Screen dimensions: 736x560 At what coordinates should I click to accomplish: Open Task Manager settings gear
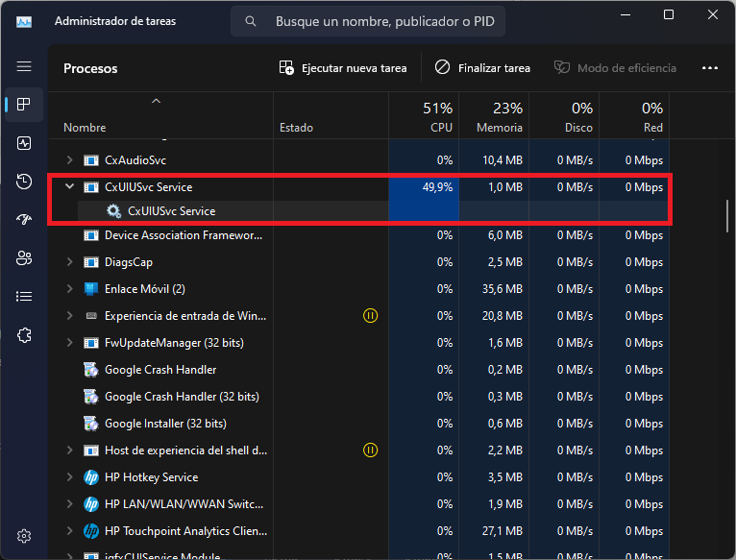click(x=24, y=536)
